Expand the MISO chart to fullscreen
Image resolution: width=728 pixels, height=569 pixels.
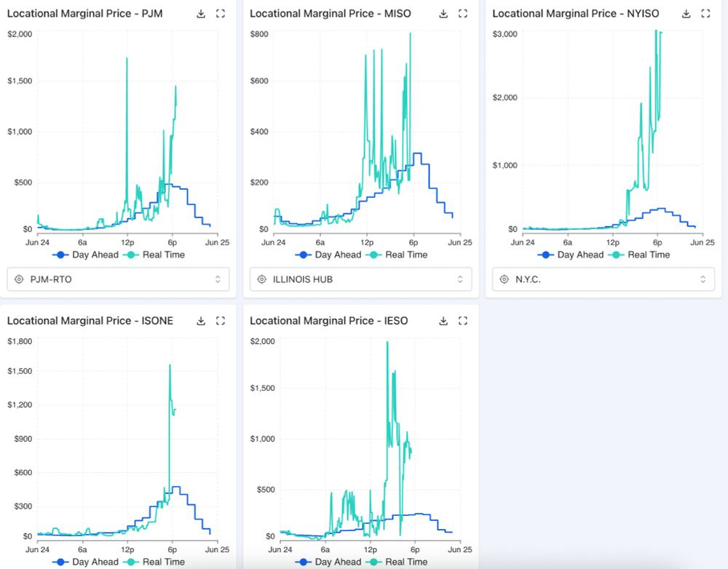[x=463, y=13]
